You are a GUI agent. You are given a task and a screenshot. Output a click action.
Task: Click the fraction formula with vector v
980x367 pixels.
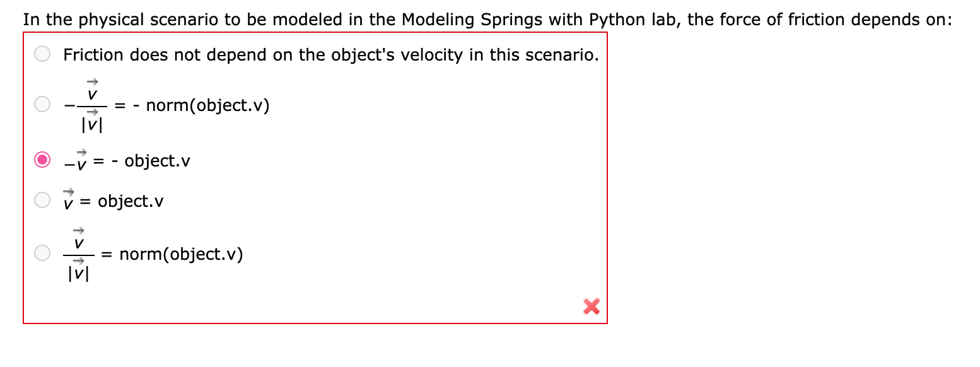coord(91,105)
